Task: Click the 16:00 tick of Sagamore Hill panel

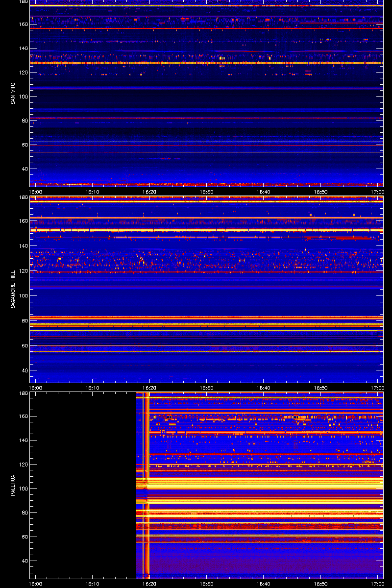Action: pyautogui.click(x=35, y=388)
